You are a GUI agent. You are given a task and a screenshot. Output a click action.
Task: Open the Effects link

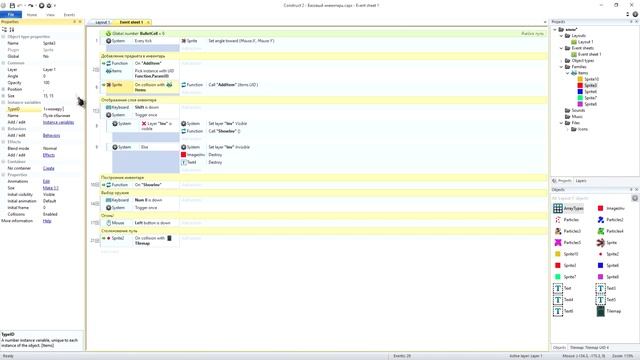[49, 155]
